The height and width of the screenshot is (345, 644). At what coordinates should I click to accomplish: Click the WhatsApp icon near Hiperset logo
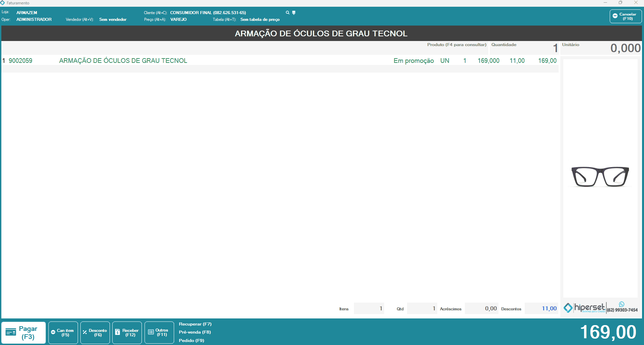[x=621, y=304]
